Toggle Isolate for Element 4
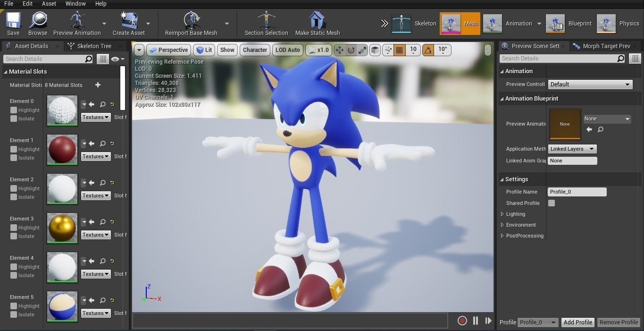The height and width of the screenshot is (331, 644). (x=14, y=275)
